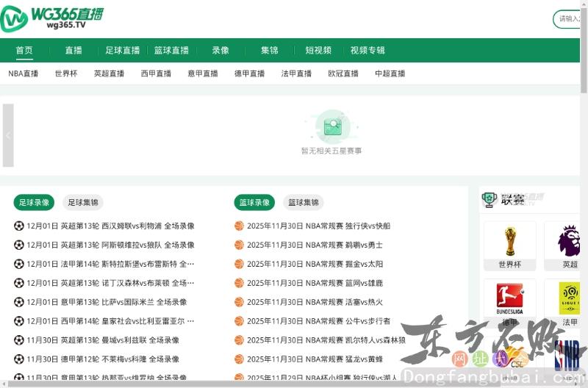Image resolution: width=588 pixels, height=388 pixels.
Task: Click basketball icon beside 独行侠vs快船
Action: [x=240, y=226]
